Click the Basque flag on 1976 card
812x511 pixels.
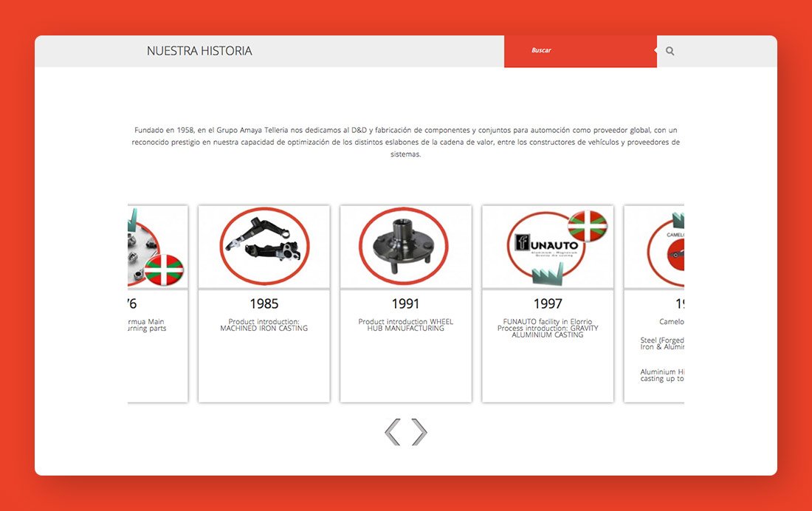(164, 270)
